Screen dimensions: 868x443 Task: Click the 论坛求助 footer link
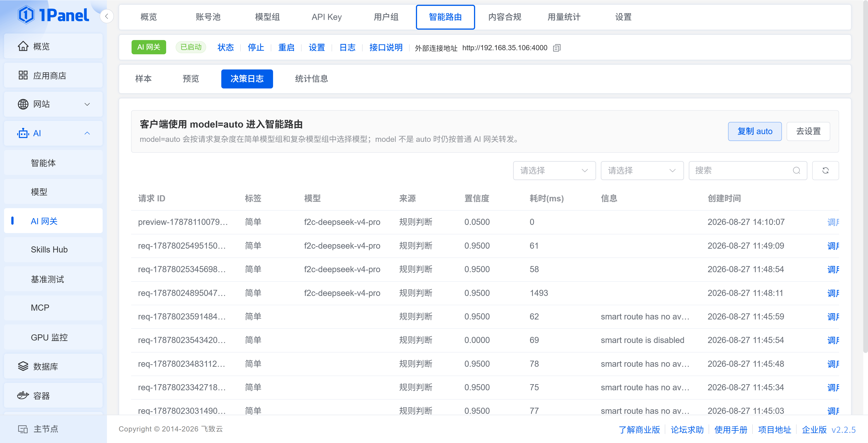click(x=687, y=429)
